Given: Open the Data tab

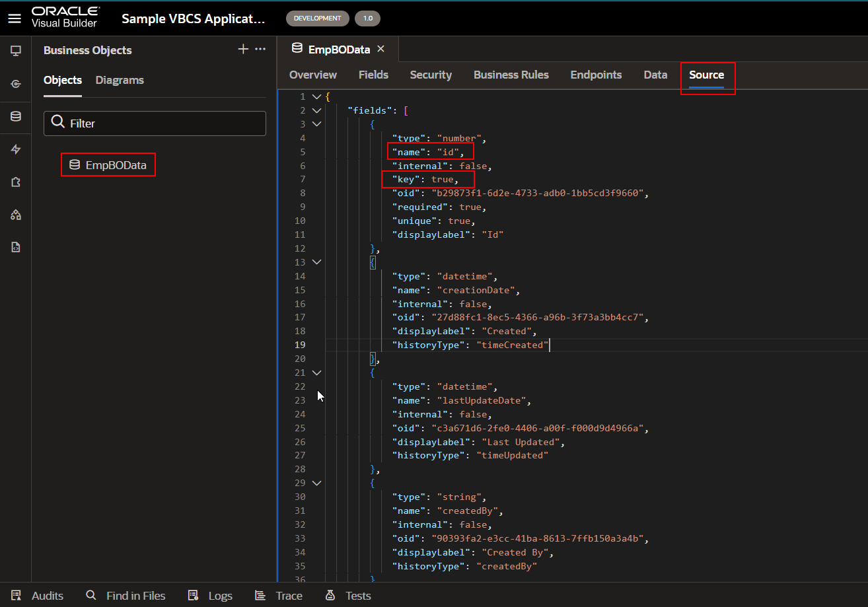Looking at the screenshot, I should [x=655, y=75].
